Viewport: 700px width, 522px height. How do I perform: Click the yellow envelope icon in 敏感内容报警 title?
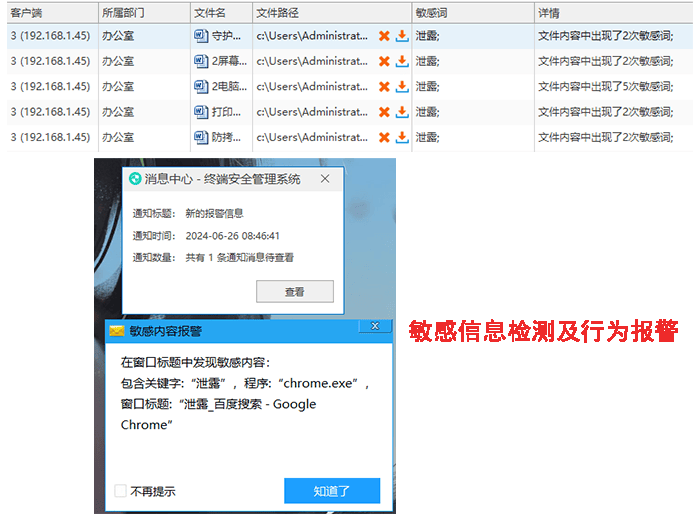[117, 331]
